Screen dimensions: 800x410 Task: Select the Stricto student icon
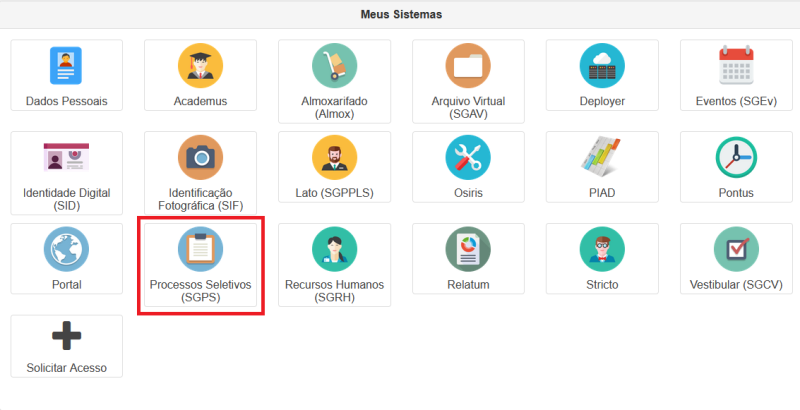coord(602,250)
